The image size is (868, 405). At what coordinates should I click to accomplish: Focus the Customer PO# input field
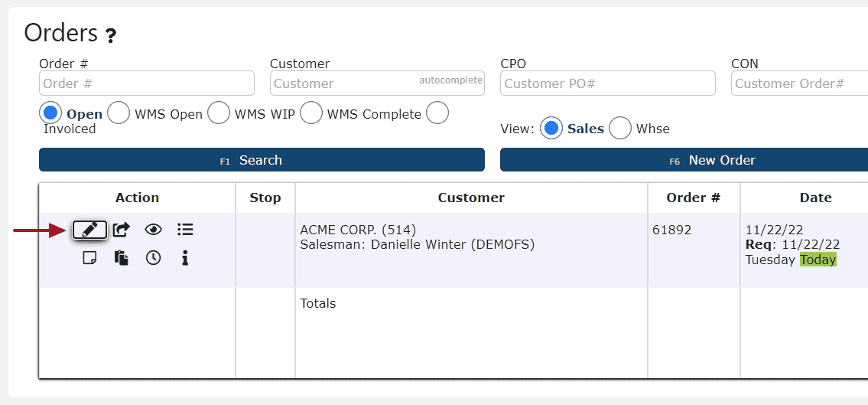tap(608, 83)
